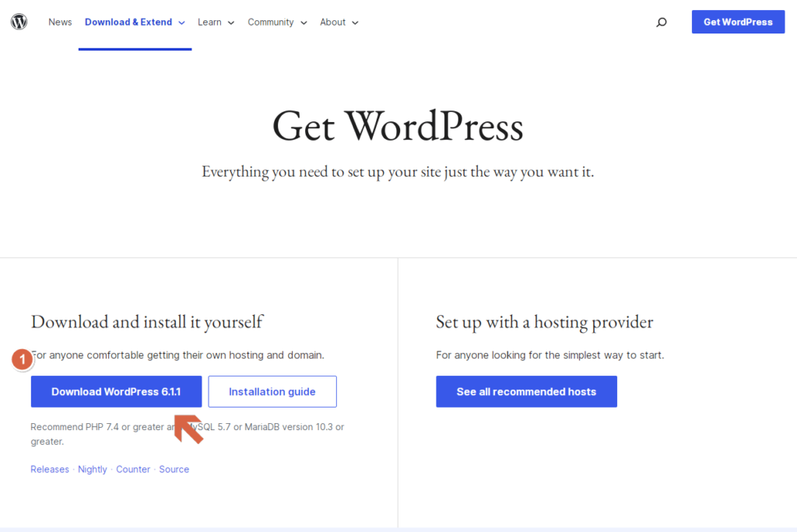Click Download WordPress 6.1.1 button
The width and height of the screenshot is (797, 532).
pyautogui.click(x=116, y=391)
